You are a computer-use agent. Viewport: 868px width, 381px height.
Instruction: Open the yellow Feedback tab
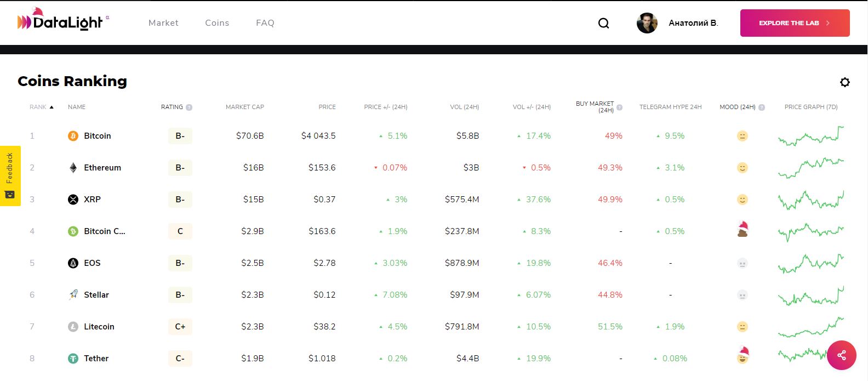(10, 176)
